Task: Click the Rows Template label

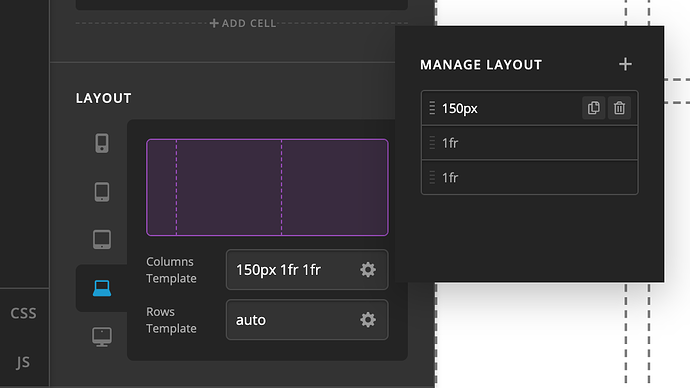Action: tap(171, 320)
